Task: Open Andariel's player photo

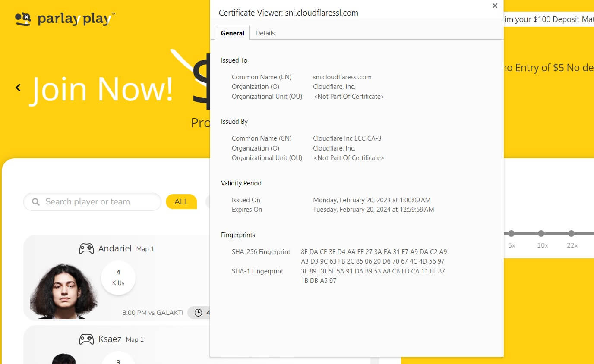Action: [x=64, y=291]
